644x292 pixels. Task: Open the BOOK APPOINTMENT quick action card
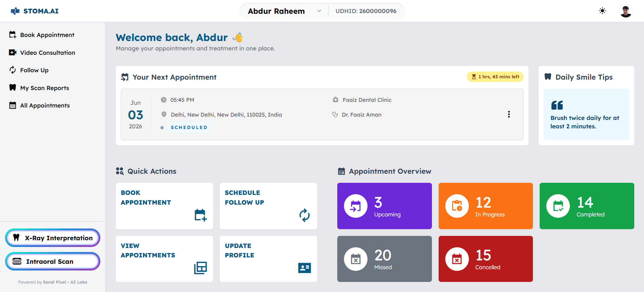(x=164, y=206)
